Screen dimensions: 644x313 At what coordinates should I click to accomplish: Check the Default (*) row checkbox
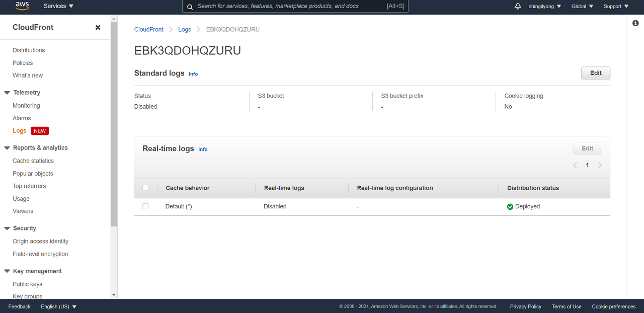pos(145,206)
